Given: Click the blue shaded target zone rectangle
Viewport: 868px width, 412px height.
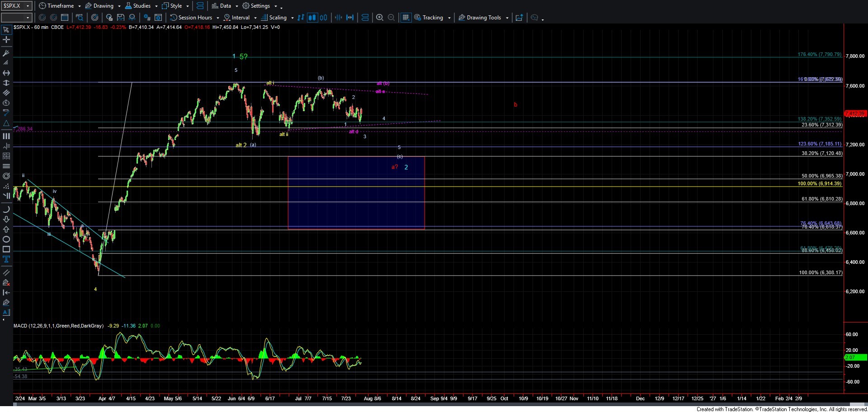Looking at the screenshot, I should click(356, 193).
